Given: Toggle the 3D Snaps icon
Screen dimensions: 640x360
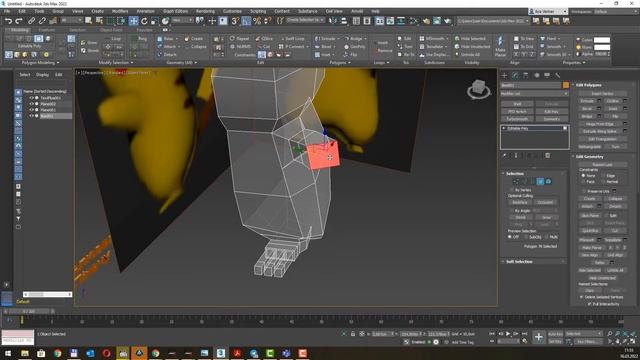Looking at the screenshot, I should (x=235, y=21).
